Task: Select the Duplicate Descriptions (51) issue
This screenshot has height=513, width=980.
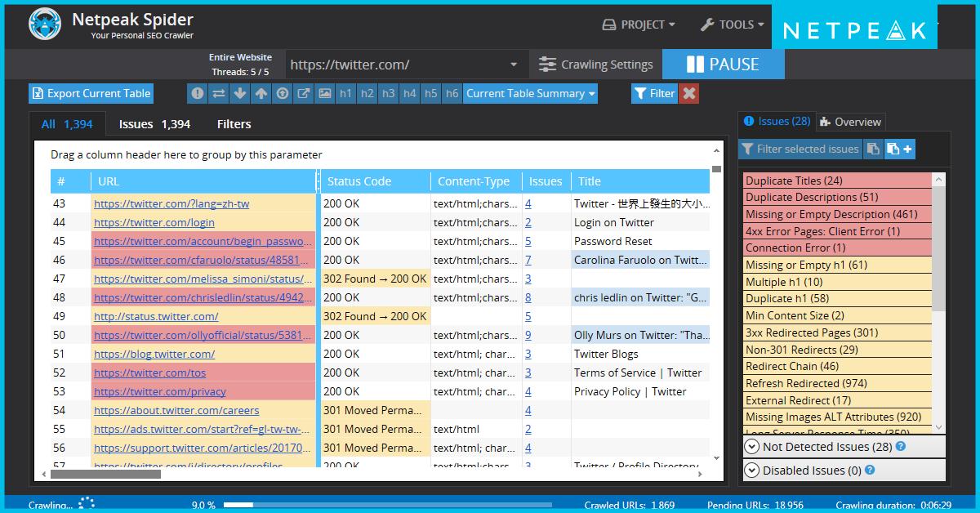Action: (837, 197)
